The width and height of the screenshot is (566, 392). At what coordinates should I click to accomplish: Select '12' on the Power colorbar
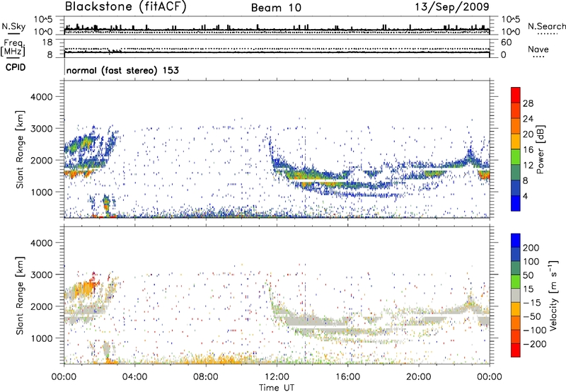528,166
